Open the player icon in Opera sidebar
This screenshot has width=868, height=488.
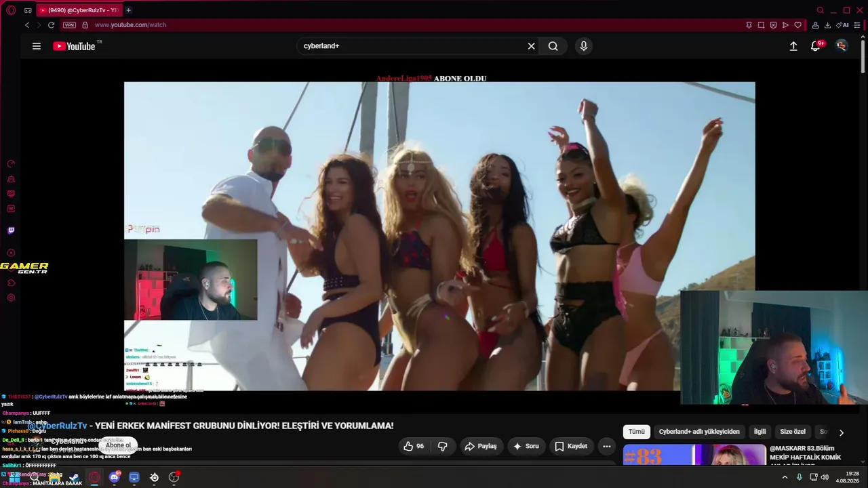(11, 253)
